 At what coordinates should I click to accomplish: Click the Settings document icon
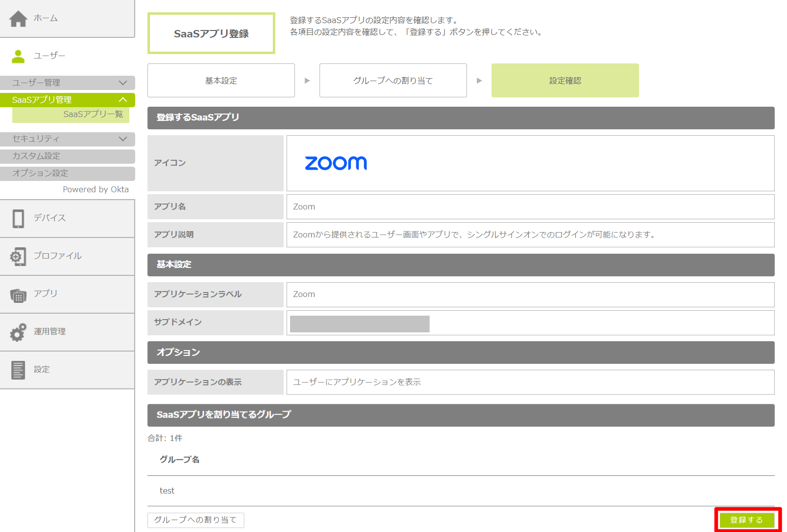coord(18,370)
